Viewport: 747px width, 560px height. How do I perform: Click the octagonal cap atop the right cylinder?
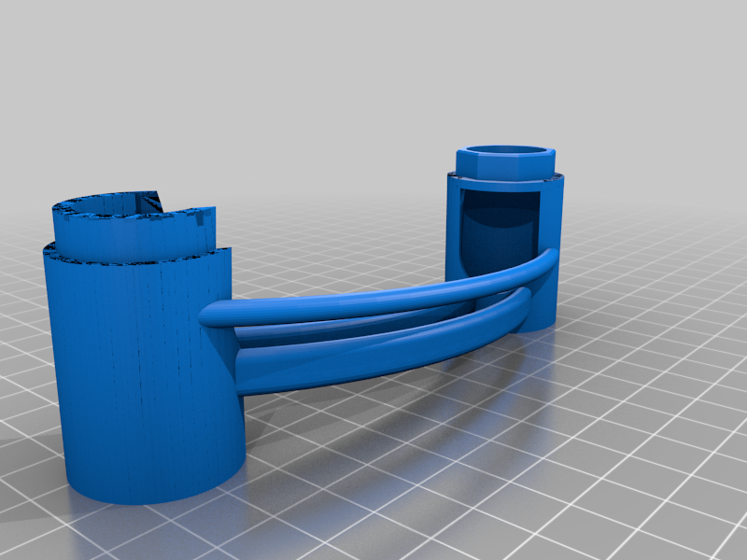[x=505, y=162]
